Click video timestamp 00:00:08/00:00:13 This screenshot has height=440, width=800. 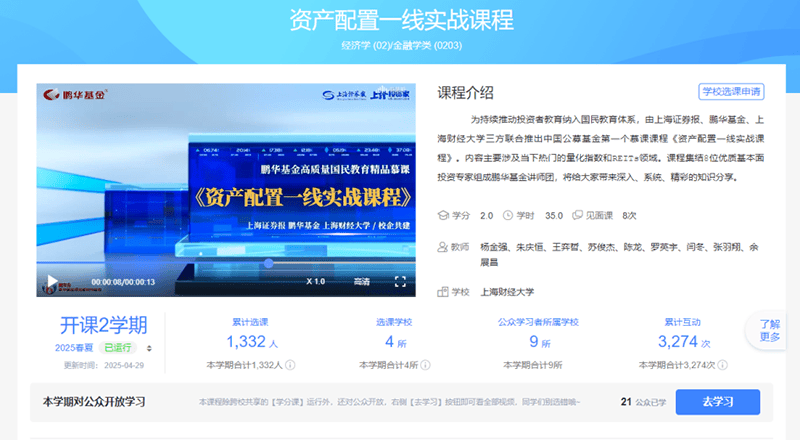point(123,282)
